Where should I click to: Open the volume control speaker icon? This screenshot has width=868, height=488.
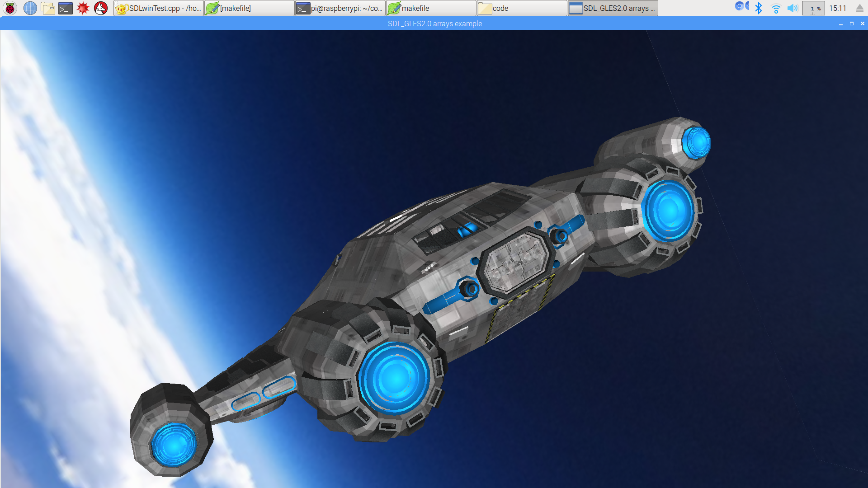[793, 8]
